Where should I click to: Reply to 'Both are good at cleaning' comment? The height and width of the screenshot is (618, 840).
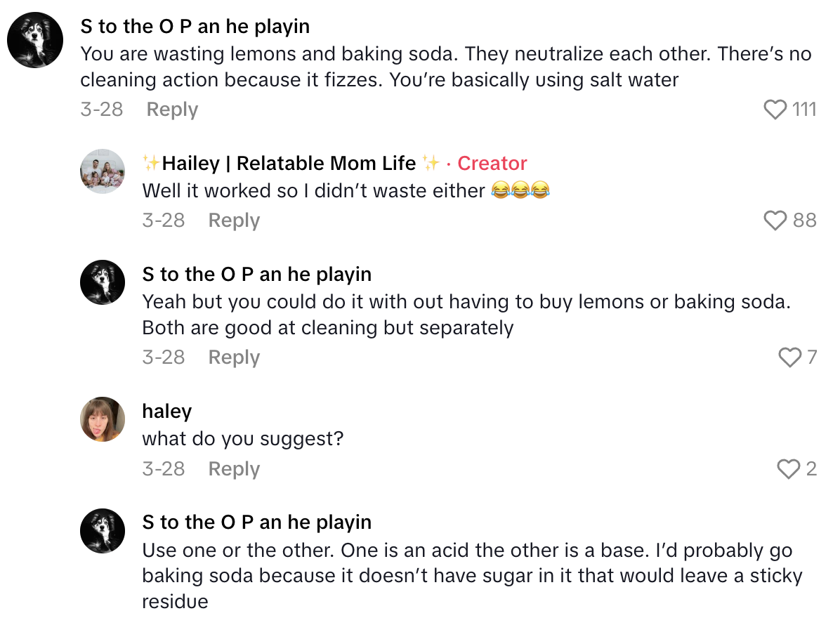coord(234,357)
